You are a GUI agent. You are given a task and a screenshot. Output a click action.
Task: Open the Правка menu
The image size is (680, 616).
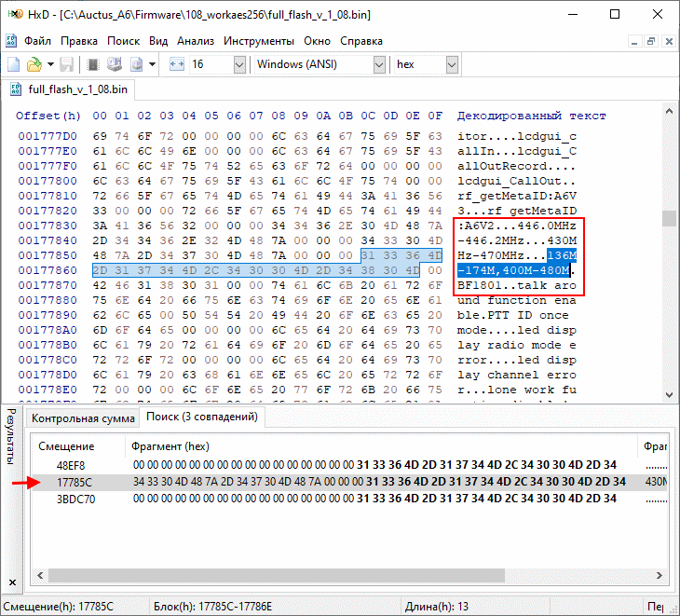pyautogui.click(x=79, y=41)
